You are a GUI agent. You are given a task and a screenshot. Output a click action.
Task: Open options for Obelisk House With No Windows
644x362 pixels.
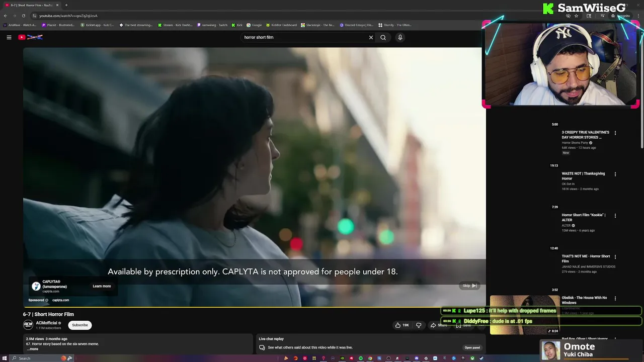coord(615,298)
